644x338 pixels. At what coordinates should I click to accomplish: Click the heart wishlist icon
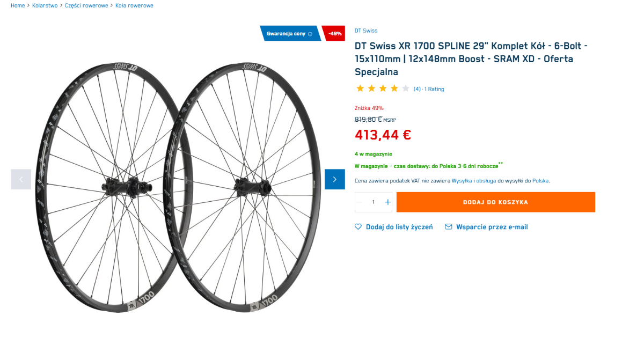(358, 227)
